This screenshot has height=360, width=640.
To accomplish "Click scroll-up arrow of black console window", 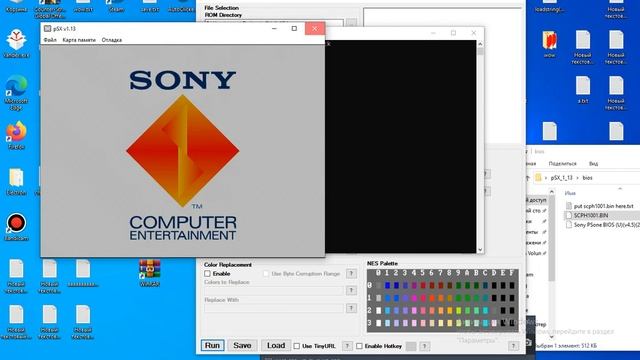I will tap(480, 44).
